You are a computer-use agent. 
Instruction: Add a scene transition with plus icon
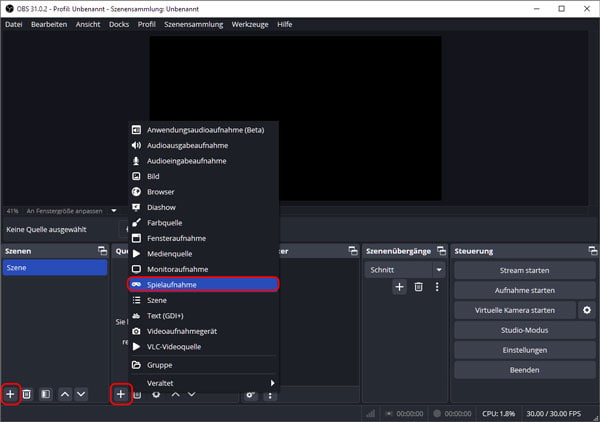[399, 287]
